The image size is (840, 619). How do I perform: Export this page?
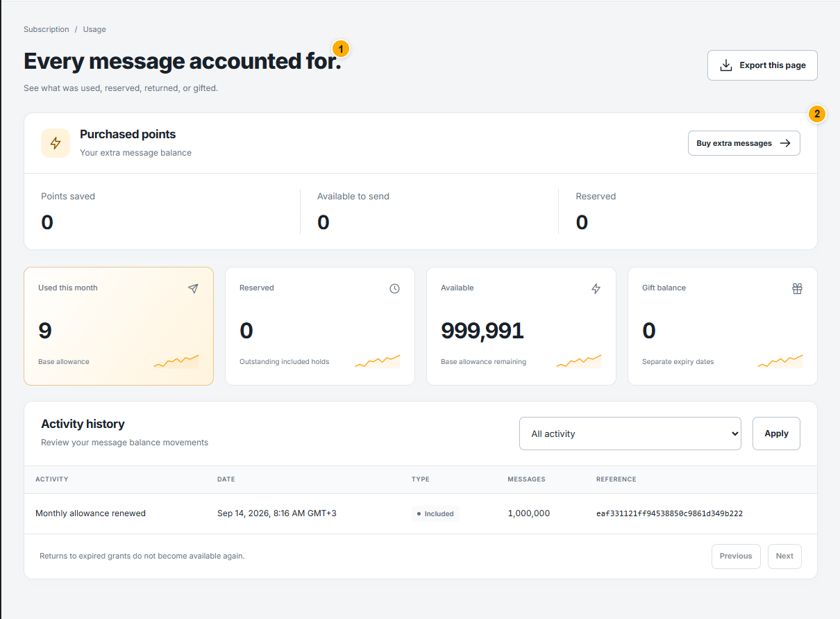(762, 65)
